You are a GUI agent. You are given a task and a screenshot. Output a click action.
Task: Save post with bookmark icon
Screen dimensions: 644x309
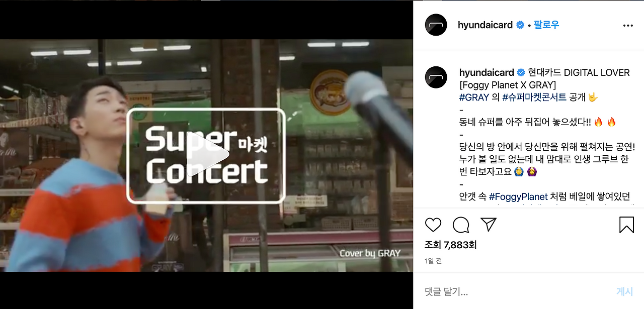626,225
